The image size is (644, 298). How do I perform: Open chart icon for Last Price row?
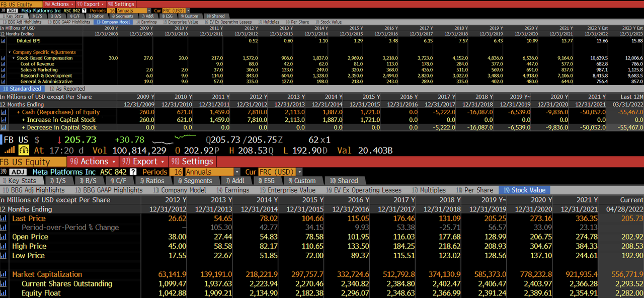(4, 218)
